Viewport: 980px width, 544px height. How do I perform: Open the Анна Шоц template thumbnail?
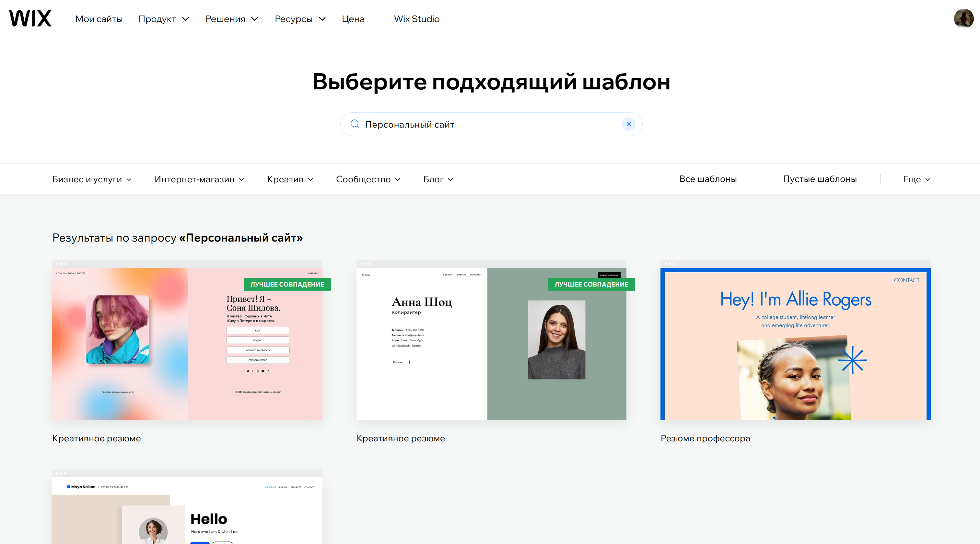491,340
